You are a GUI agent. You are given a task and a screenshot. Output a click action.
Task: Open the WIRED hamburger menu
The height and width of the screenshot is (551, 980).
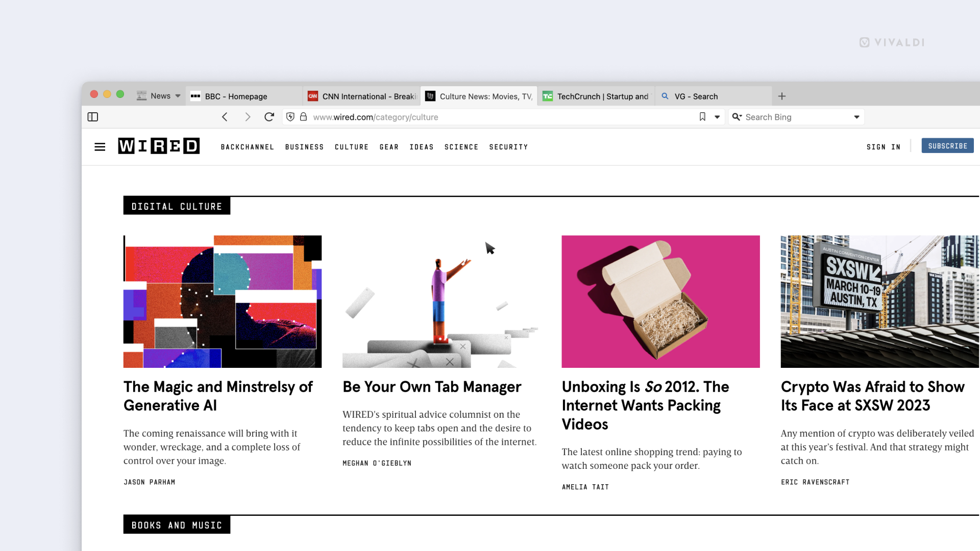coord(100,147)
